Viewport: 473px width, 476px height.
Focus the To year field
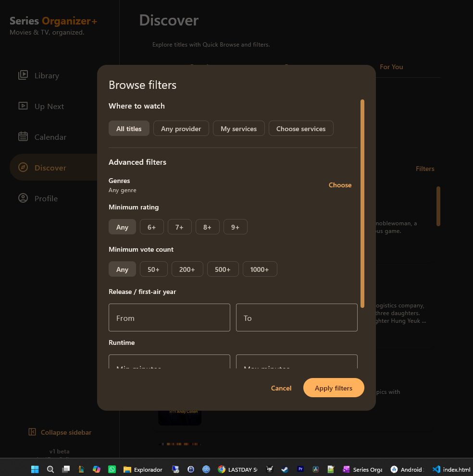pos(297,317)
